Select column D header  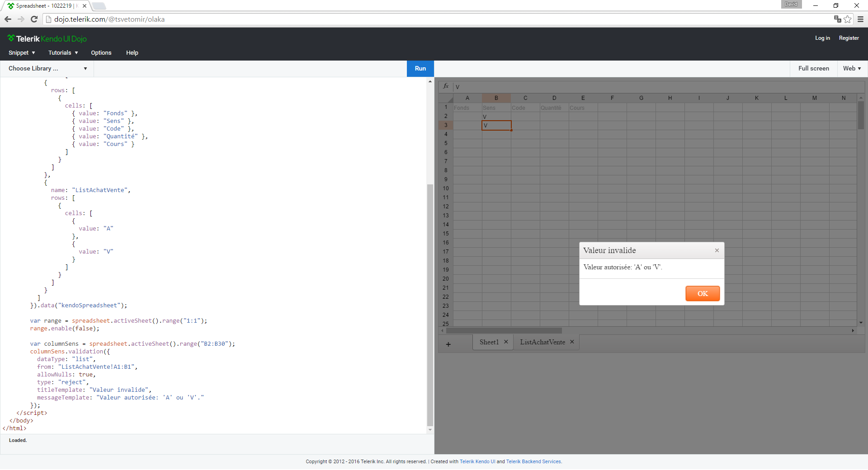(554, 98)
